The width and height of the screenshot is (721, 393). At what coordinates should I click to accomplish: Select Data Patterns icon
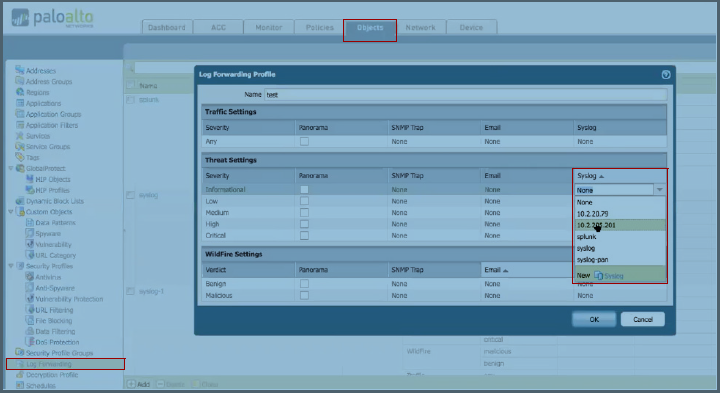30,222
